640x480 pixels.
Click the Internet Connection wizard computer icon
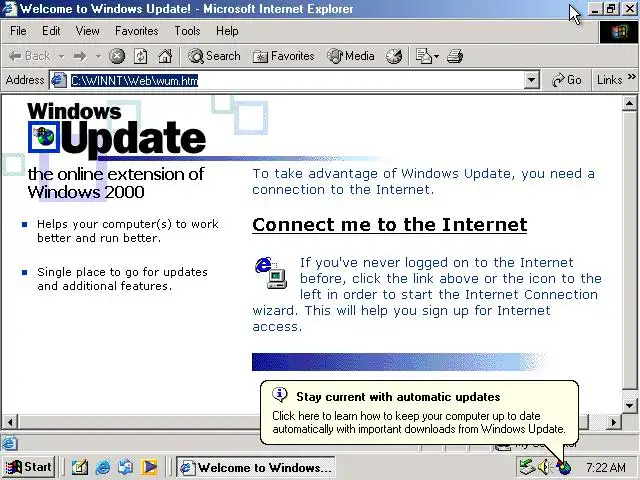click(x=271, y=273)
